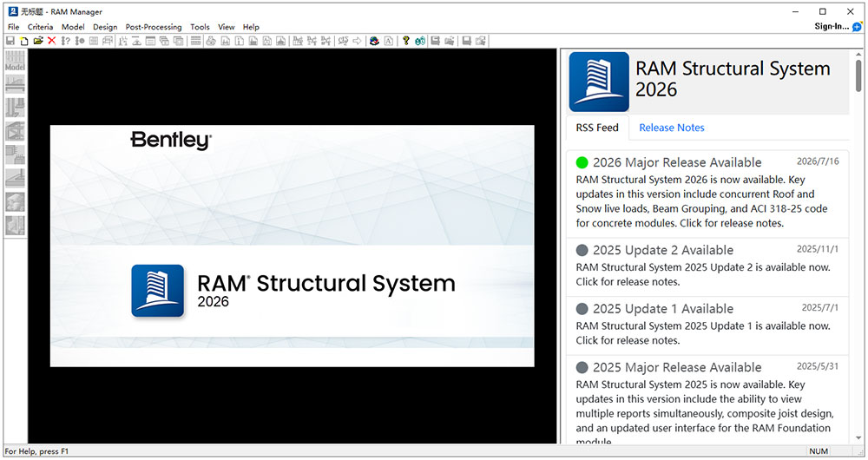Click the red X delete toolbar icon
The width and height of the screenshot is (868, 460).
point(52,41)
